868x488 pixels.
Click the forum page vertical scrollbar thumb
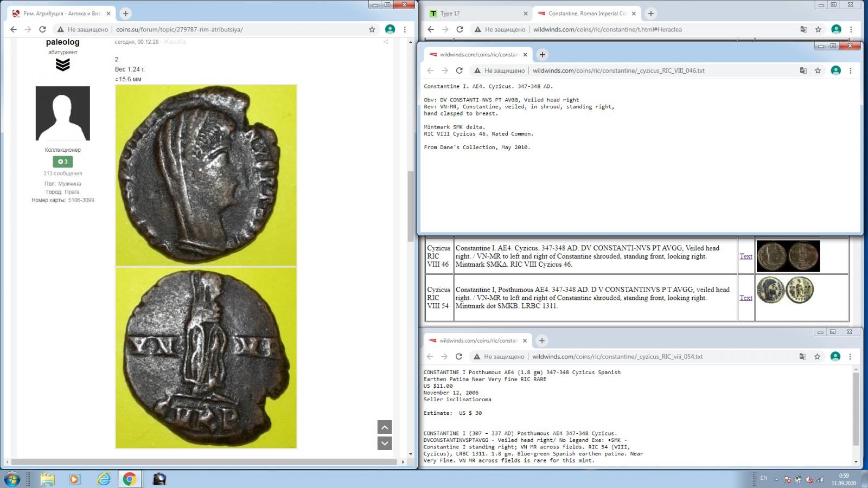(x=411, y=206)
